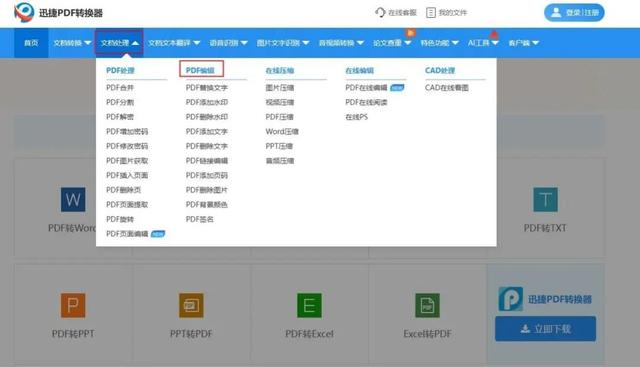Choose PDF替换文字 from the menu
Viewport: 640px width, 367px height.
207,88
